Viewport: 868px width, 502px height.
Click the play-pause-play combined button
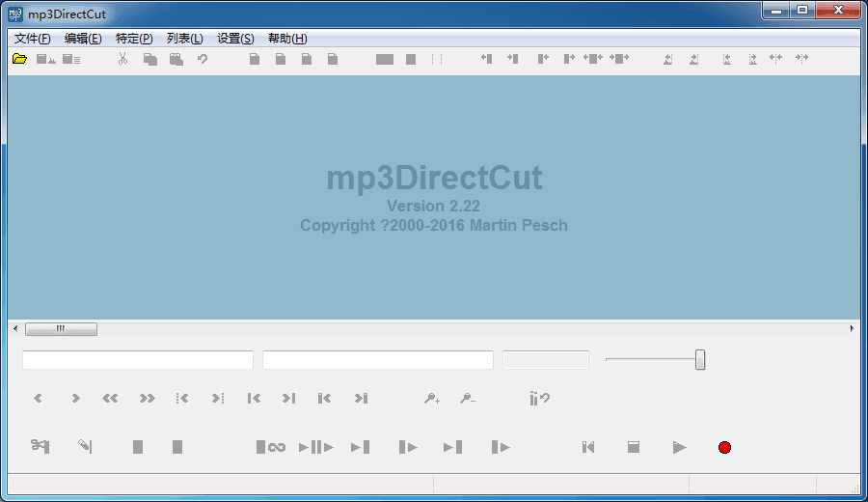(x=316, y=447)
